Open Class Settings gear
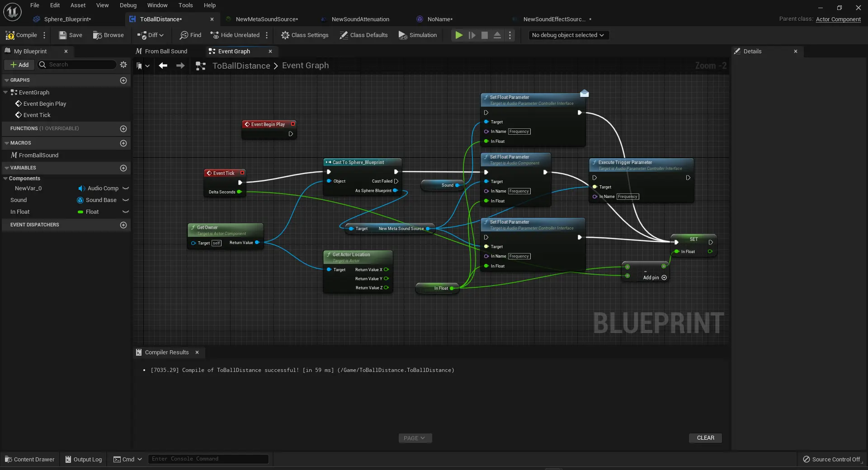The image size is (868, 470). (285, 35)
